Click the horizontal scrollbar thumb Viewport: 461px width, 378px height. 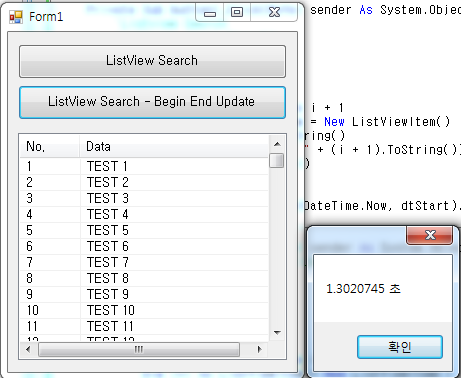(x=139, y=349)
